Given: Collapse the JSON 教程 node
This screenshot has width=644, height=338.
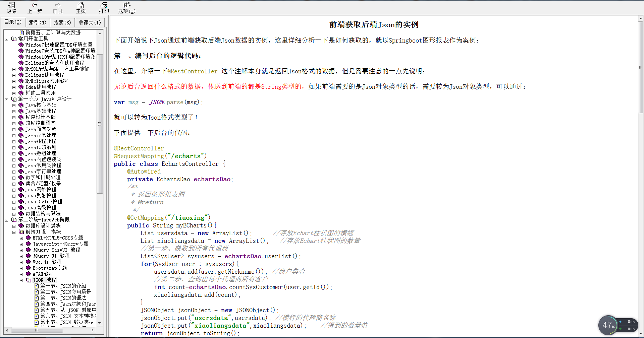Looking at the screenshot, I should pos(21,280).
